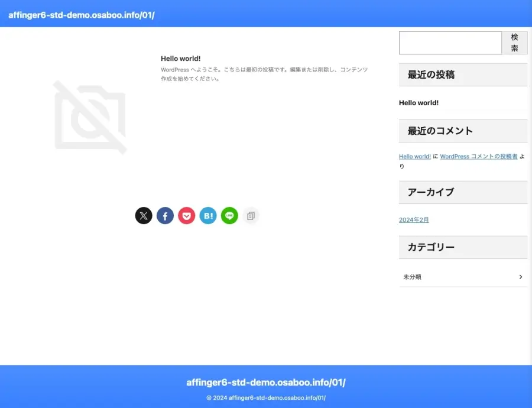The width and height of the screenshot is (532, 408).
Task: Share the post on X
Action: 144,215
